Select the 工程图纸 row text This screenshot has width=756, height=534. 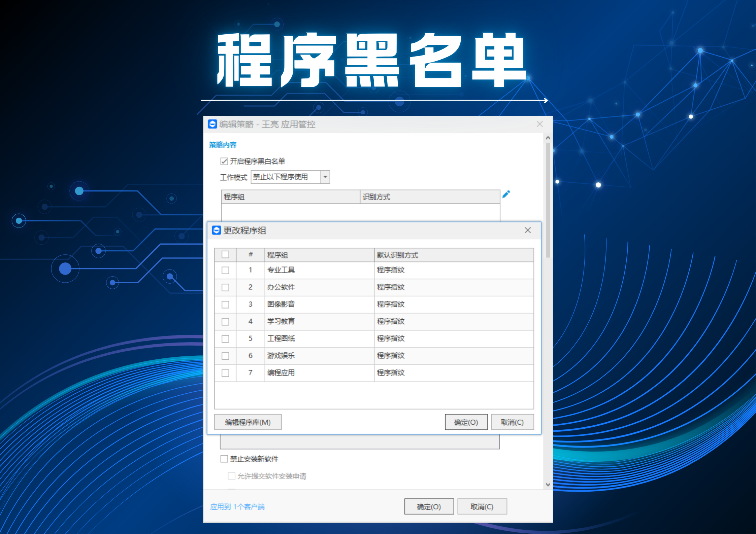click(281, 339)
